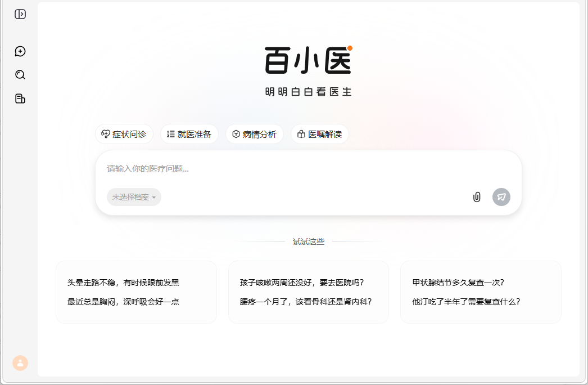The image size is (588, 385).
Task: Try the suggestion 甲状腺结节多久复查一次
Action: point(458,283)
